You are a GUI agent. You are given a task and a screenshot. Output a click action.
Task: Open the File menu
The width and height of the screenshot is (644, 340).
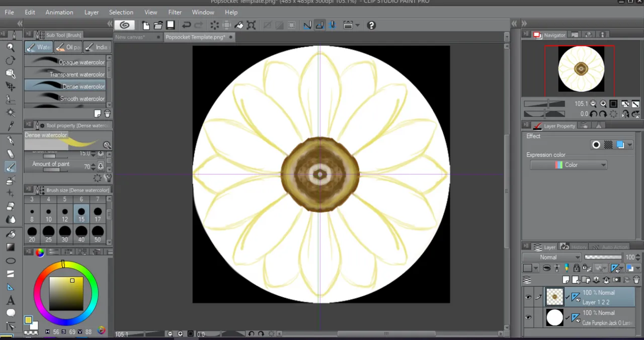pyautogui.click(x=9, y=12)
